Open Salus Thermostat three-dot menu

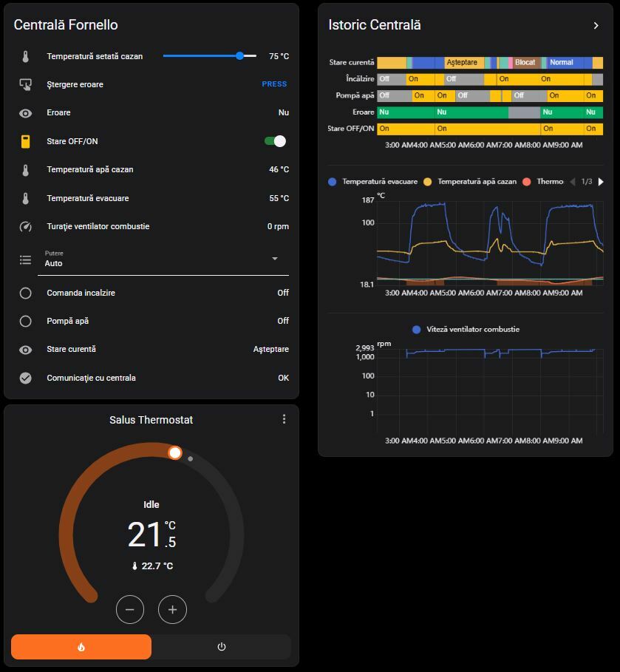coord(284,419)
